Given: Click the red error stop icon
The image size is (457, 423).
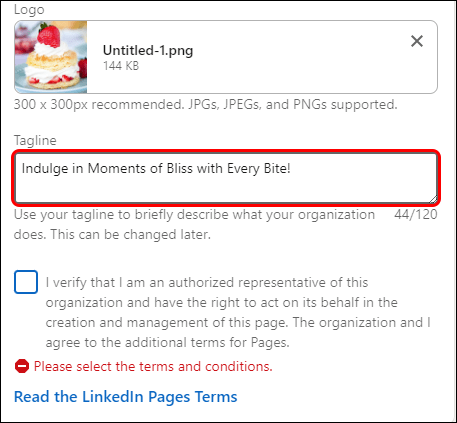Looking at the screenshot, I should click(22, 366).
